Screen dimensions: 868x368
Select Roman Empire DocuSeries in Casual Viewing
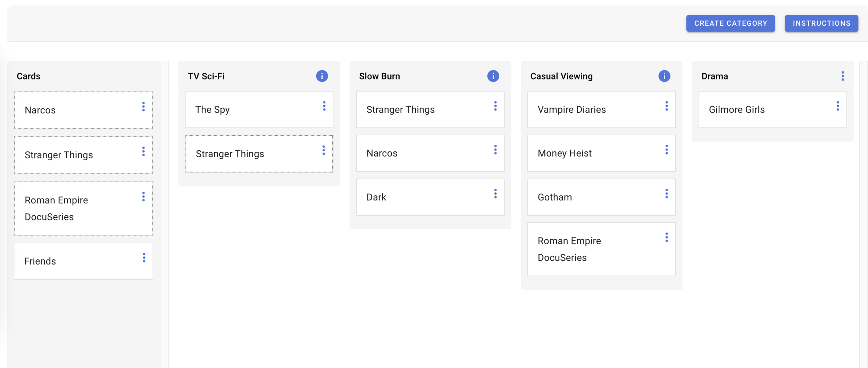(x=601, y=249)
